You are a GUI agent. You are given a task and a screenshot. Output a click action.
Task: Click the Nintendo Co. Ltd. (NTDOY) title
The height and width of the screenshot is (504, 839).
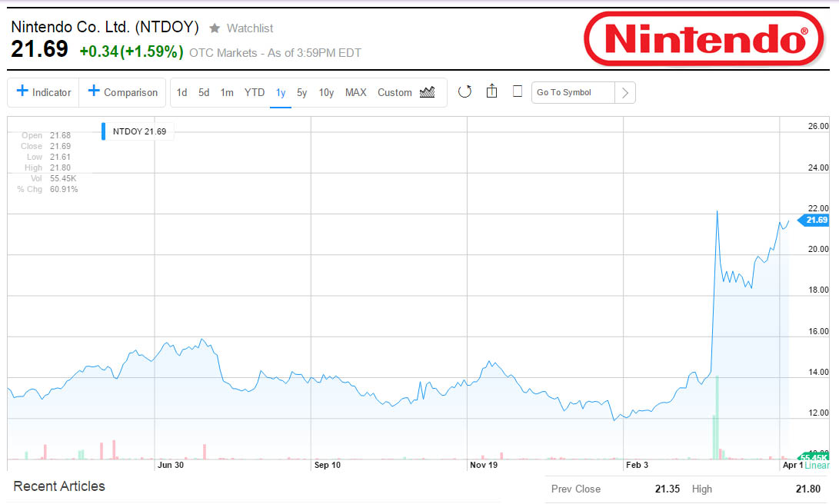105,27
